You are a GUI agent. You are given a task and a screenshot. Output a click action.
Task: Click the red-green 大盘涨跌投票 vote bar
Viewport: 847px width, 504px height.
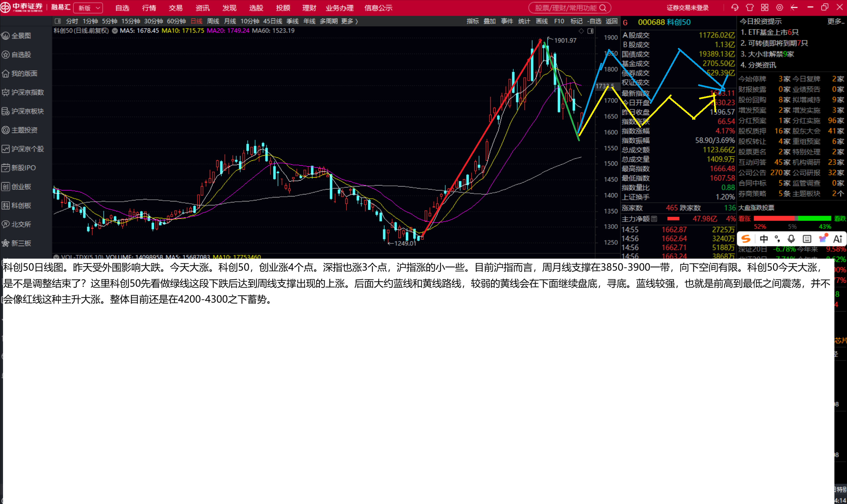(792, 218)
